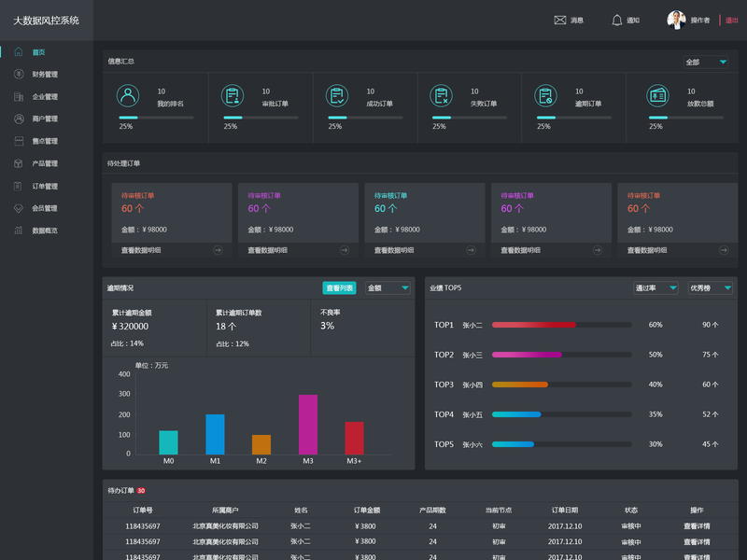
Task: Click the TOP1 张小二 red progress bar
Action: 533,325
